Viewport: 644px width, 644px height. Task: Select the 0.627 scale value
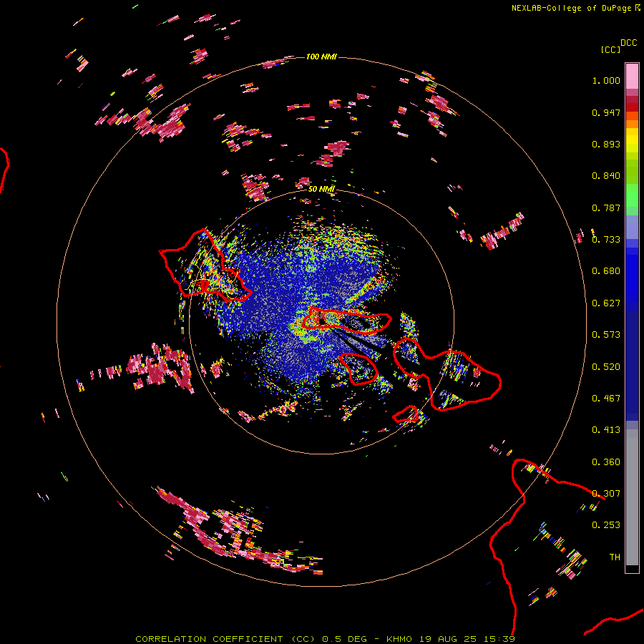pyautogui.click(x=606, y=303)
